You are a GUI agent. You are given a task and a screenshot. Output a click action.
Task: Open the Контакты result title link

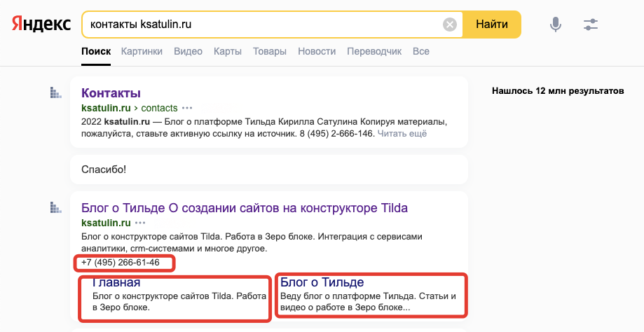[111, 93]
